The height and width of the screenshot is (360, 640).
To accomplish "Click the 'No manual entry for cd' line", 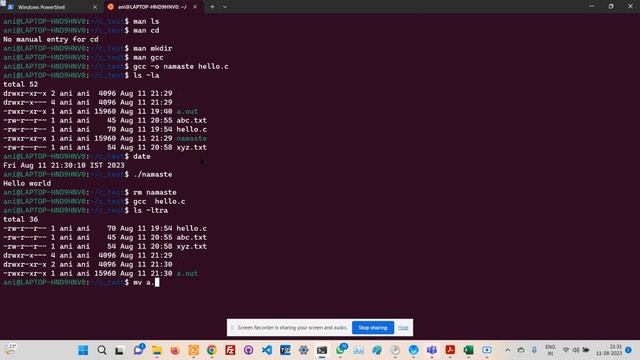I will click(x=51, y=40).
